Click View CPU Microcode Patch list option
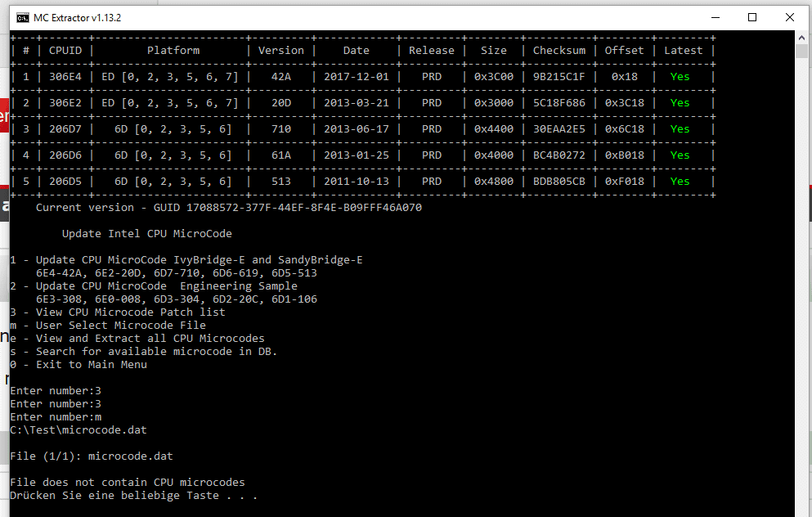Screen dimensions: 812x517 (x=118, y=312)
